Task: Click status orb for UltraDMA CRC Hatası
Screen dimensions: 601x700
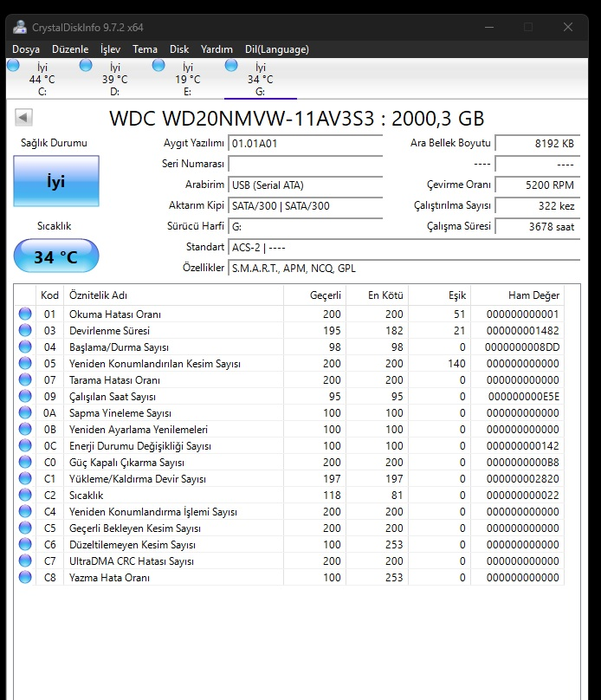Action: [25, 561]
